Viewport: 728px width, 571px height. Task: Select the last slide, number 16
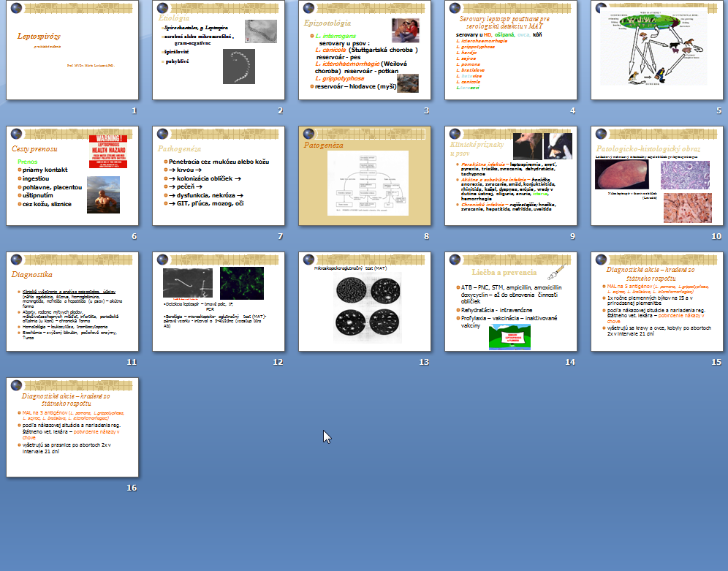click(x=72, y=428)
